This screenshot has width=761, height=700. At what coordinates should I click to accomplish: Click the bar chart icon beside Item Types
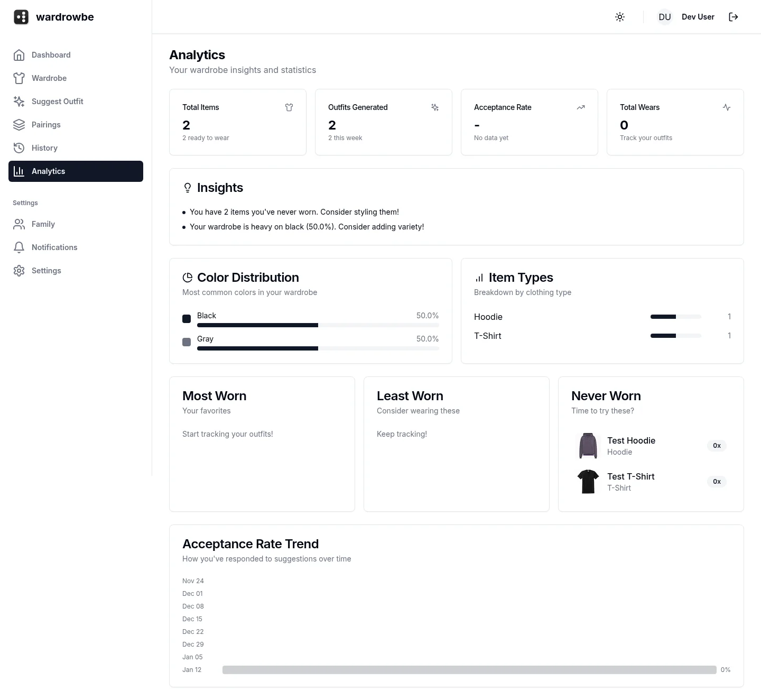point(479,277)
